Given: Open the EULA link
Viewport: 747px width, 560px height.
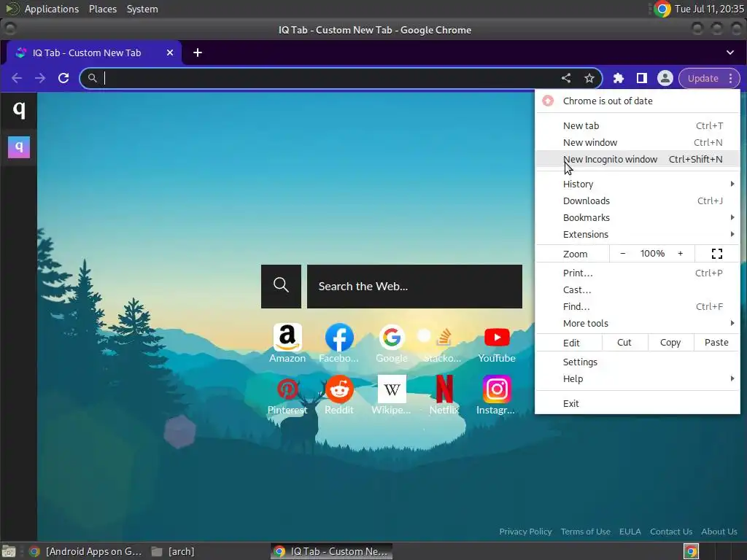Looking at the screenshot, I should tap(630, 532).
